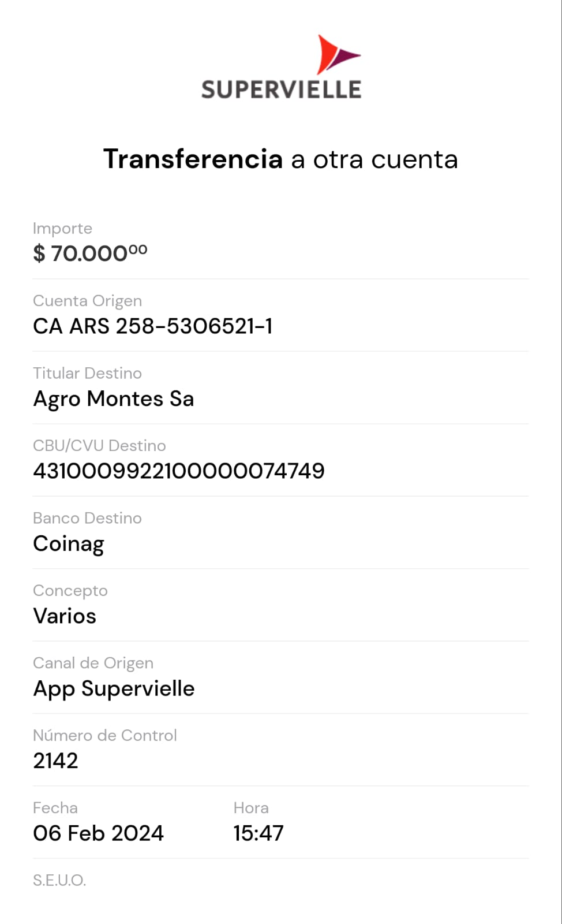Select recipient name Agro Montes Sa

(114, 399)
